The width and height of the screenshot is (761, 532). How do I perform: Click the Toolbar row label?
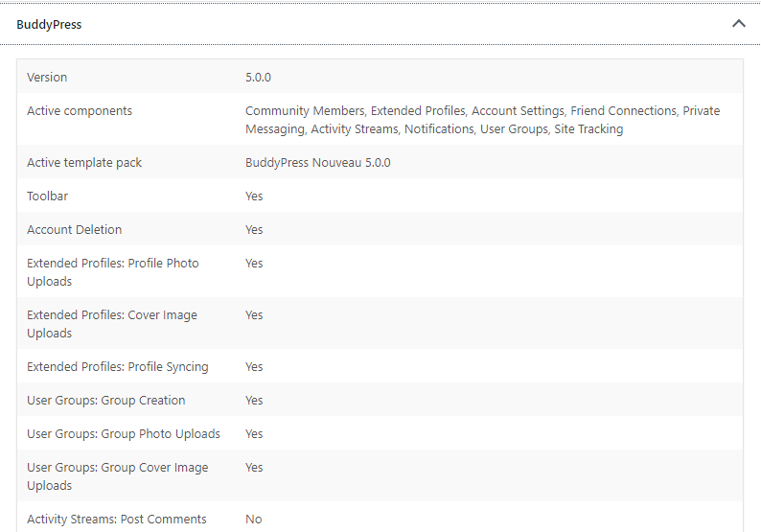tap(48, 197)
